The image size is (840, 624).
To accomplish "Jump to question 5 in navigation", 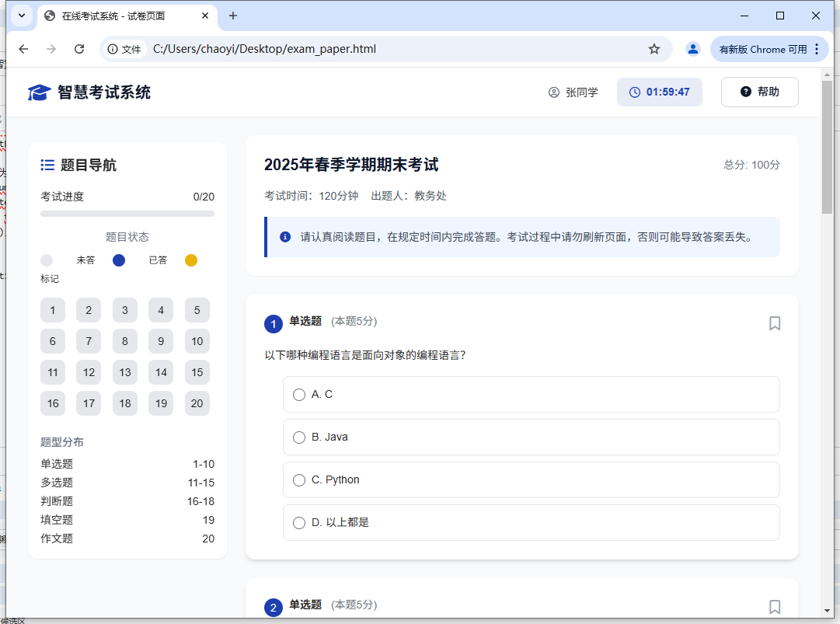I will pos(197,310).
